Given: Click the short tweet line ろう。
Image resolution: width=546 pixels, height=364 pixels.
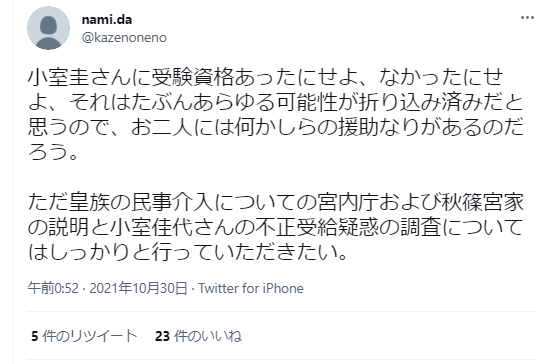Looking at the screenshot, I should (x=53, y=152).
